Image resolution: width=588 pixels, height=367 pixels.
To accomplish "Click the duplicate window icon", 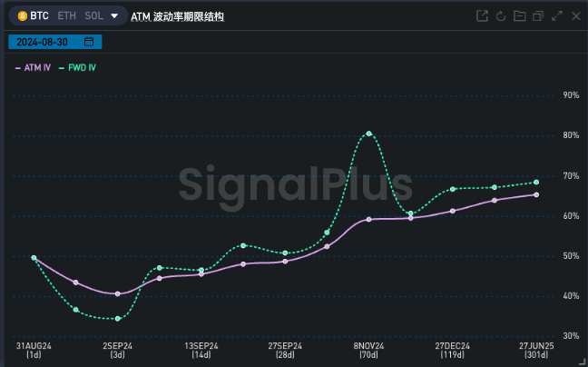I will pyautogui.click(x=538, y=16).
